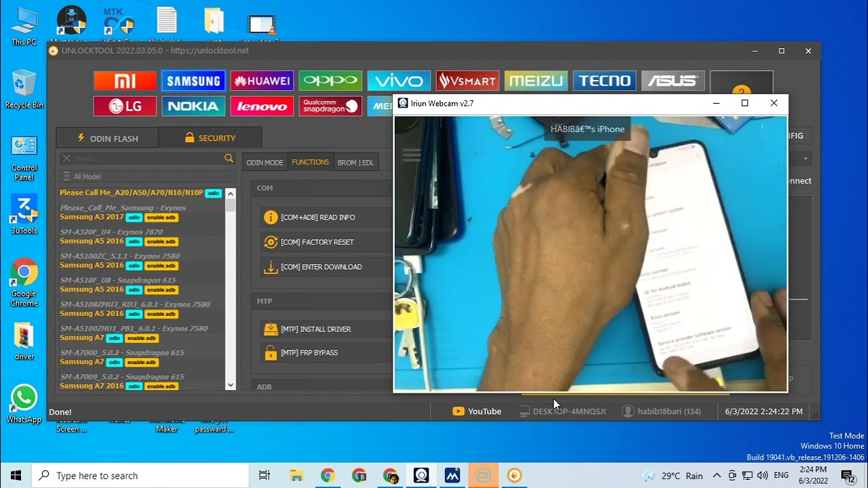
Task: Select the LG brand icon
Action: pyautogui.click(x=125, y=106)
